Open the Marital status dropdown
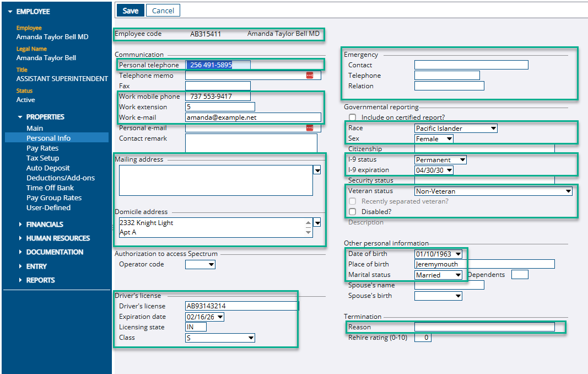The width and height of the screenshot is (588, 374). tap(458, 275)
